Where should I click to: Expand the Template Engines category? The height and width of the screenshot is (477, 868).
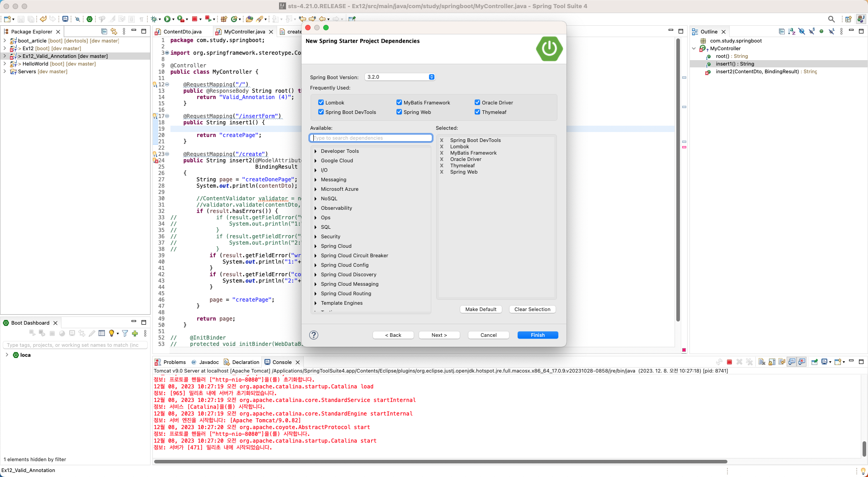[316, 303]
